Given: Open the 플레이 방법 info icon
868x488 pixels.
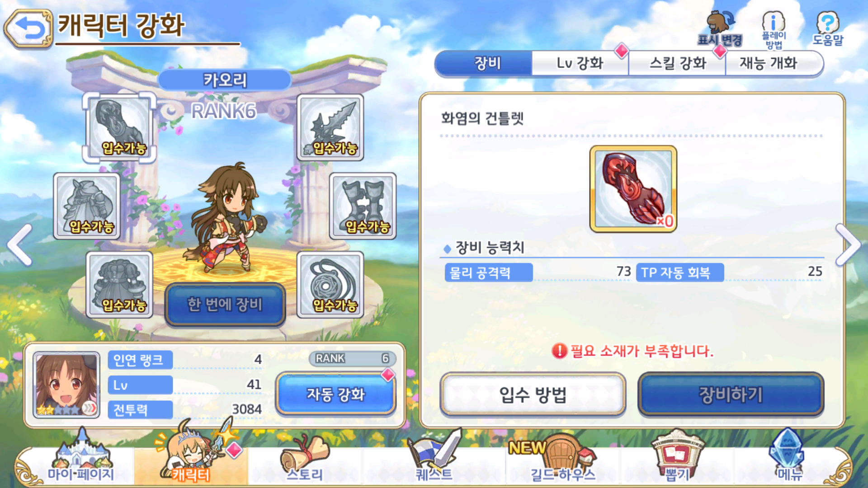Looking at the screenshot, I should pyautogui.click(x=774, y=29).
